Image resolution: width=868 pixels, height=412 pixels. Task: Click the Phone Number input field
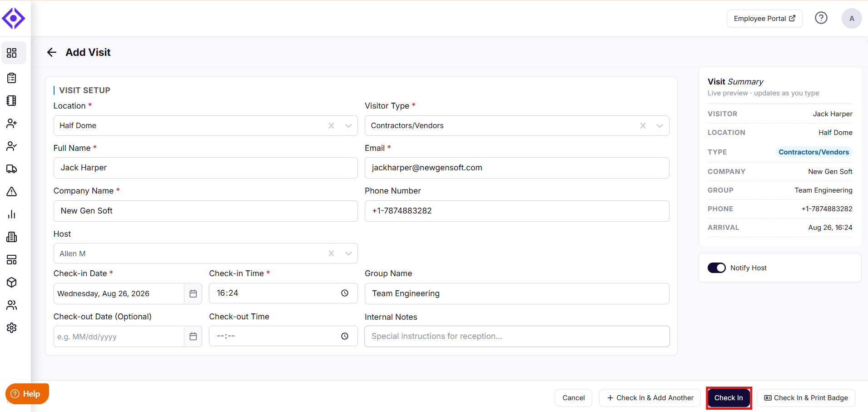(517, 211)
